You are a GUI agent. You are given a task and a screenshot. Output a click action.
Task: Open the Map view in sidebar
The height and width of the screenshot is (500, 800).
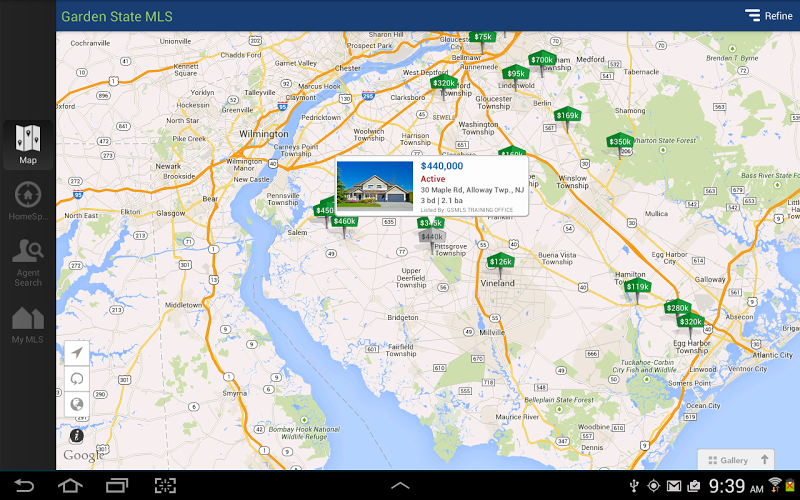point(28,145)
